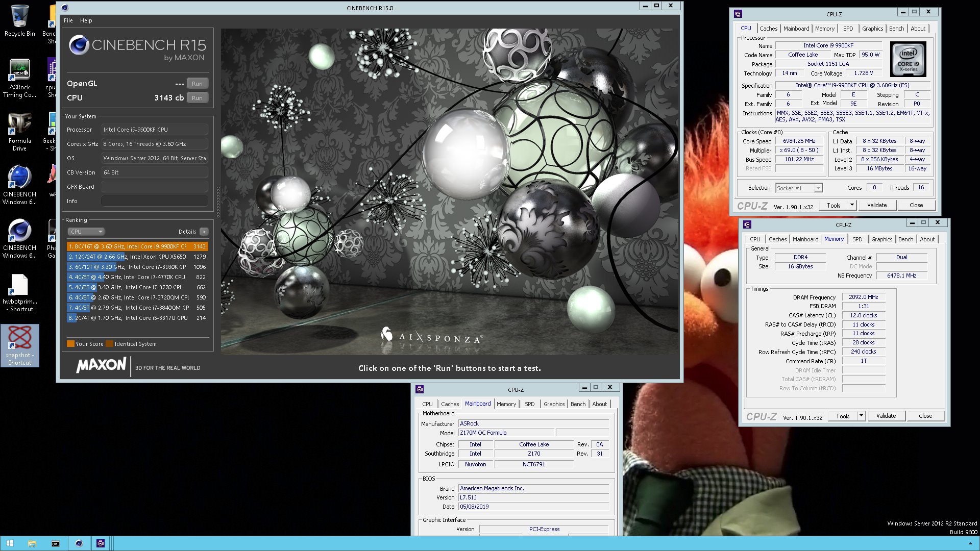
Task: Open Cinebench Help menu
Action: click(x=86, y=20)
